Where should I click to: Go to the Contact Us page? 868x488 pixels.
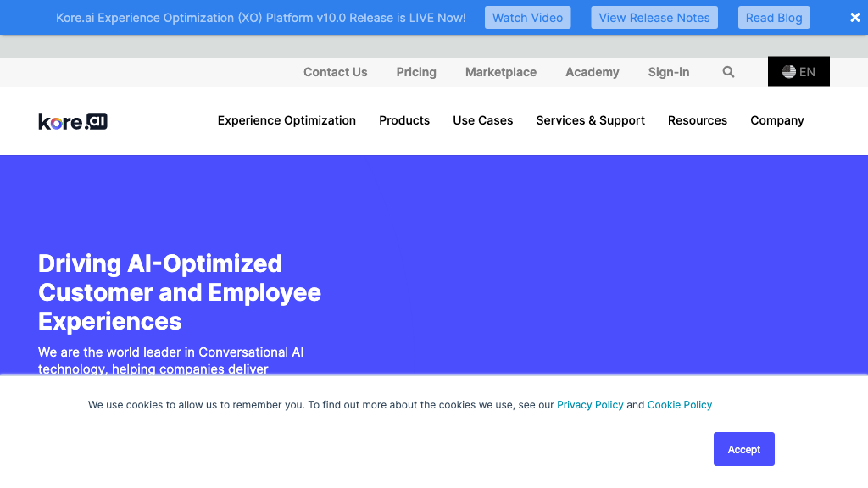click(336, 72)
